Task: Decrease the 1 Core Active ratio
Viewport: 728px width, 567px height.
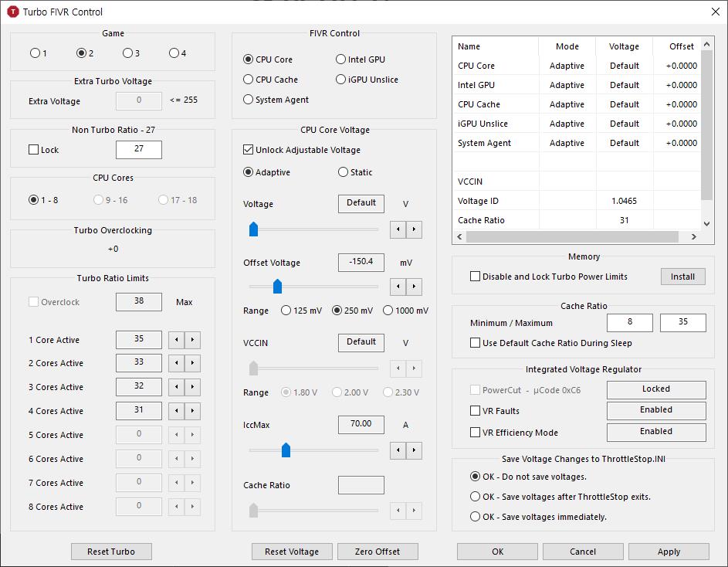Action: click(177, 340)
